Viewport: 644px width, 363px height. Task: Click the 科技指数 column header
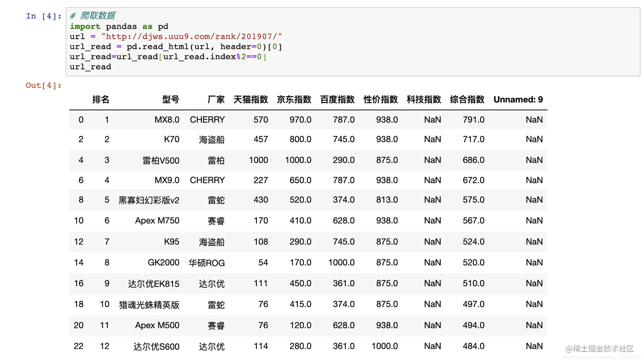(424, 100)
